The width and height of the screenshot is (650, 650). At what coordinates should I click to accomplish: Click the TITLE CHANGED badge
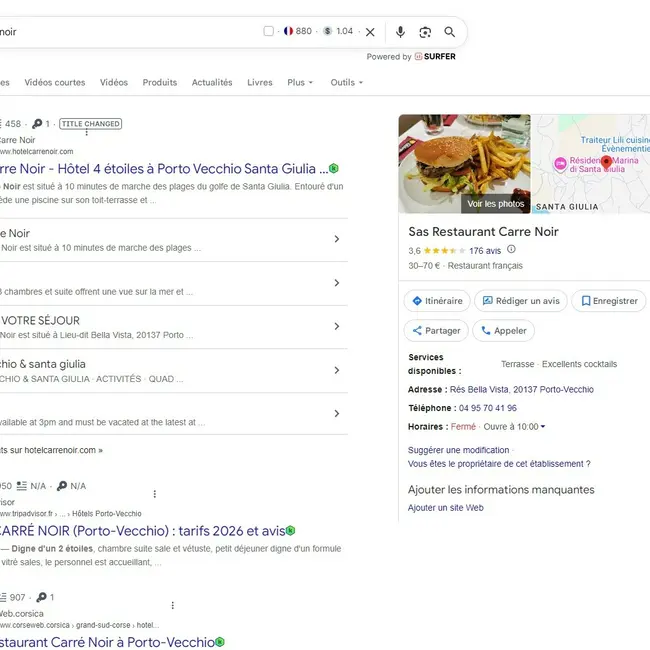pos(90,124)
